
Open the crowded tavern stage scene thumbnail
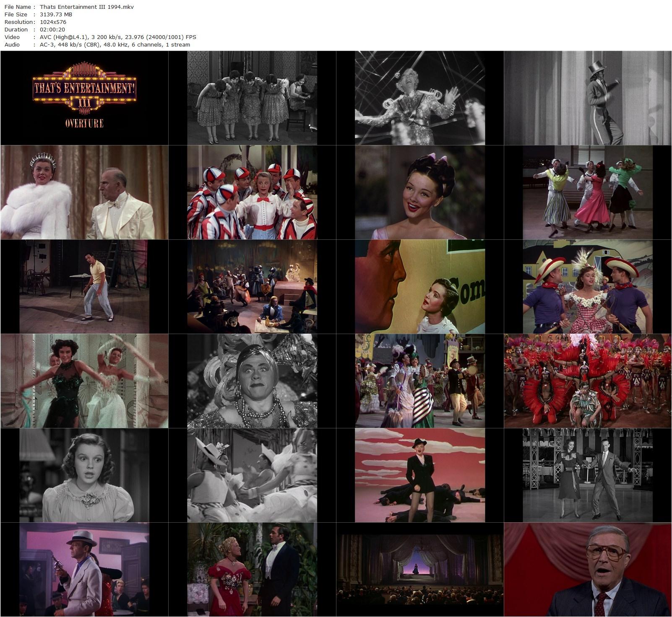252,285
